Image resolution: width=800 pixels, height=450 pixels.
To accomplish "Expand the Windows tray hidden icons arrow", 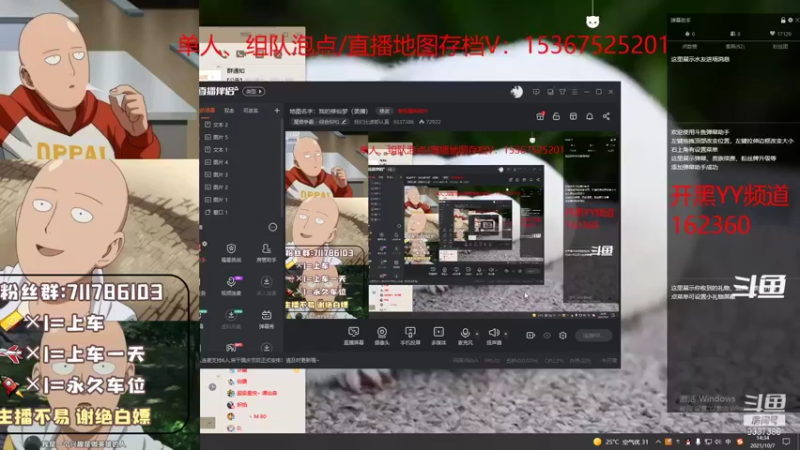I will coord(658,442).
